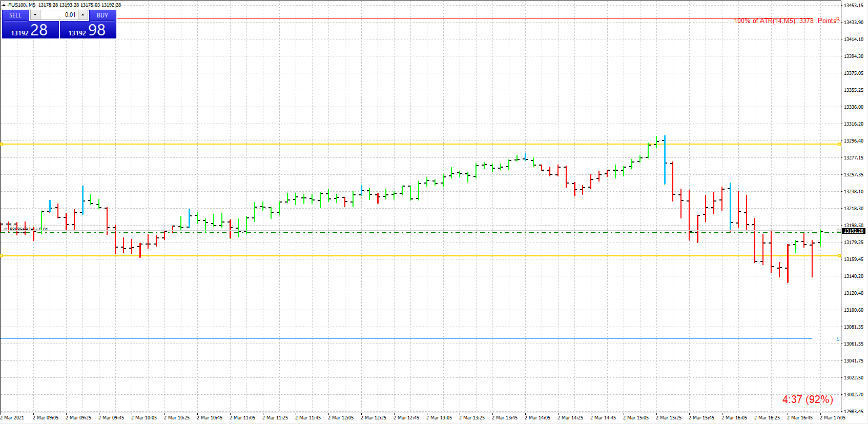This screenshot has height=424, width=868.
Task: Click the 13336.00 price scale label
Action: click(854, 107)
